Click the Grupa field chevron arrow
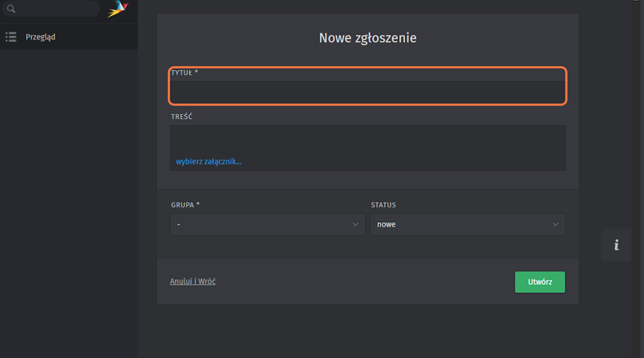This screenshot has width=644, height=358. click(x=356, y=225)
